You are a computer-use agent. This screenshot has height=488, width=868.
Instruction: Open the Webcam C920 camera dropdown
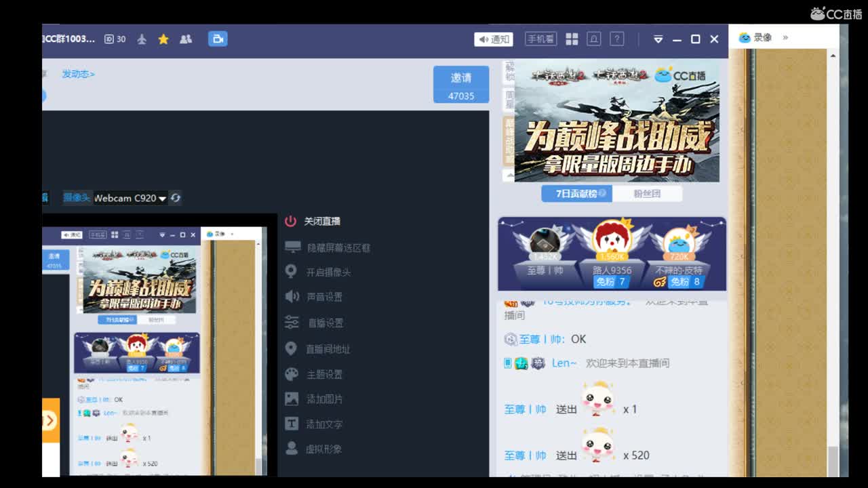click(x=130, y=198)
